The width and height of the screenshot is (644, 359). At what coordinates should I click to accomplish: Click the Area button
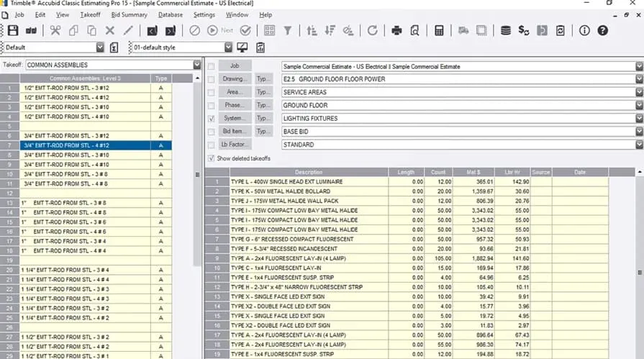[x=235, y=92]
